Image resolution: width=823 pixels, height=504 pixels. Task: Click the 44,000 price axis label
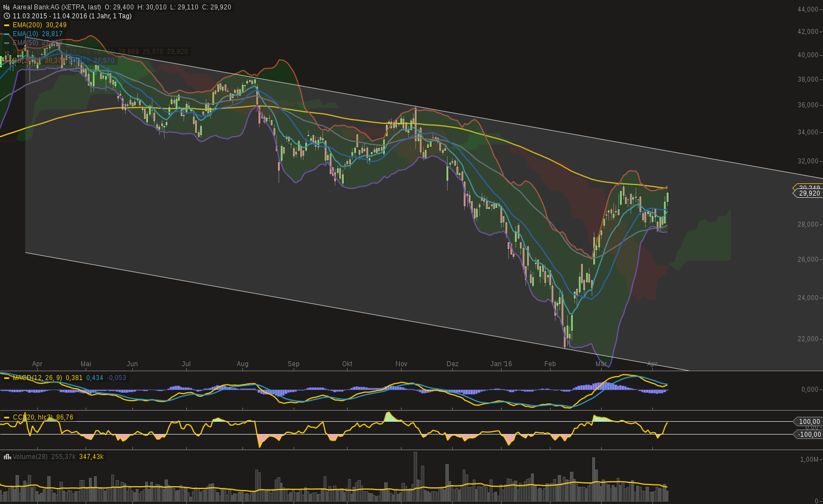click(808, 9)
